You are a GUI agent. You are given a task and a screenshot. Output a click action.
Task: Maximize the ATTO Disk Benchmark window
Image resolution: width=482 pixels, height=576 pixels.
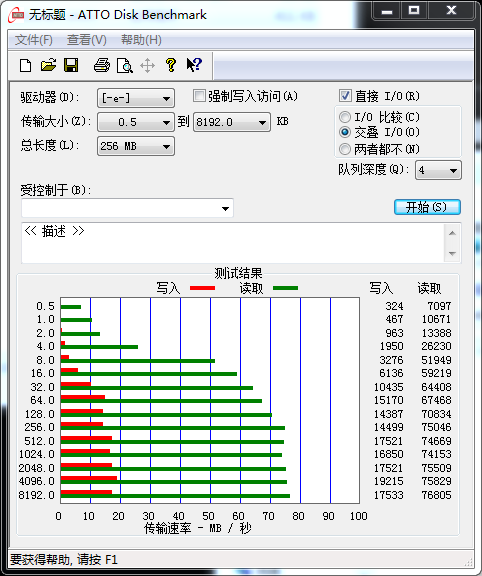tap(414, 11)
